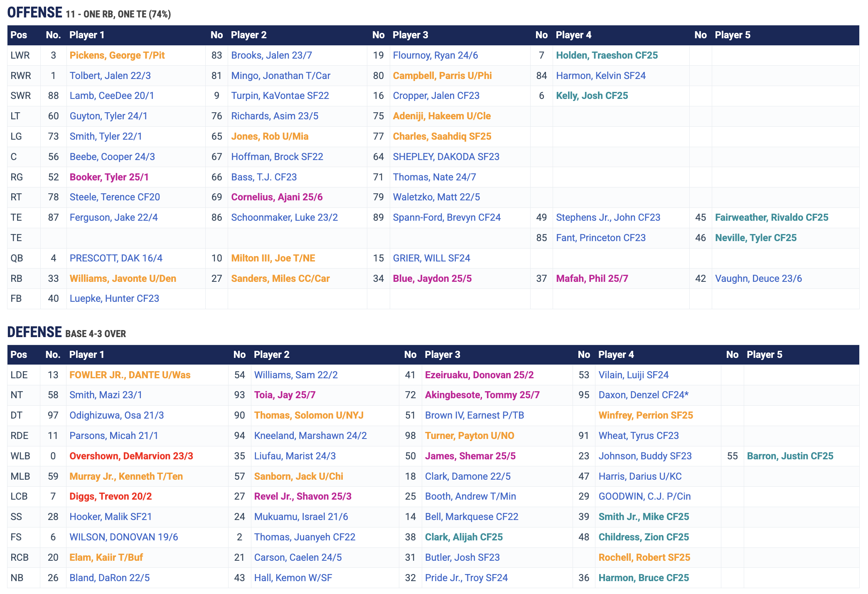
Task: Open Blue, Jaydon 25/5 link
Action: click(432, 279)
